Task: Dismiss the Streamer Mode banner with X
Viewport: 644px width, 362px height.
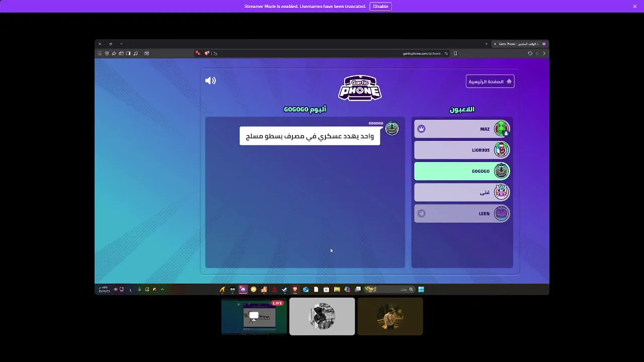Action: tap(635, 7)
